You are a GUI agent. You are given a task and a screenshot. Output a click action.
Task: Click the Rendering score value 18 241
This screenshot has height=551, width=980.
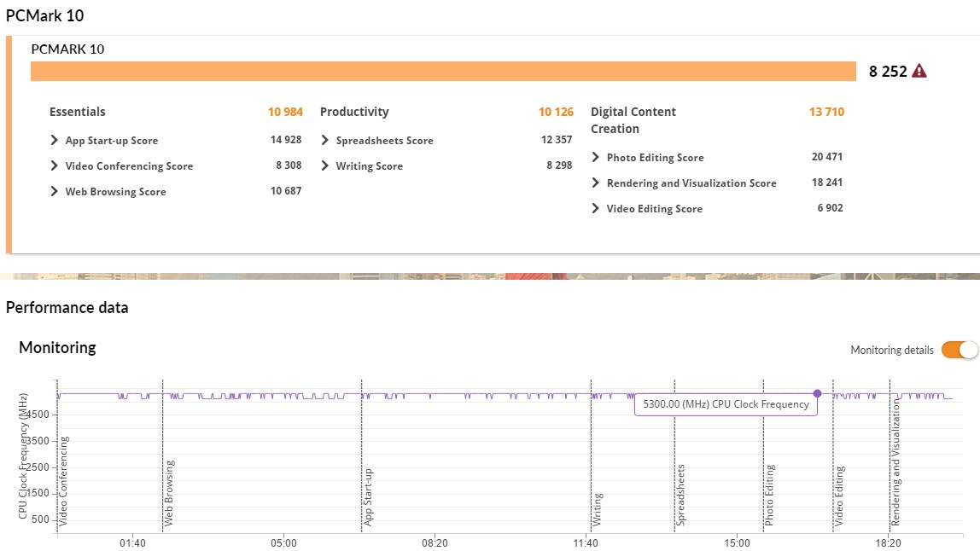point(827,183)
